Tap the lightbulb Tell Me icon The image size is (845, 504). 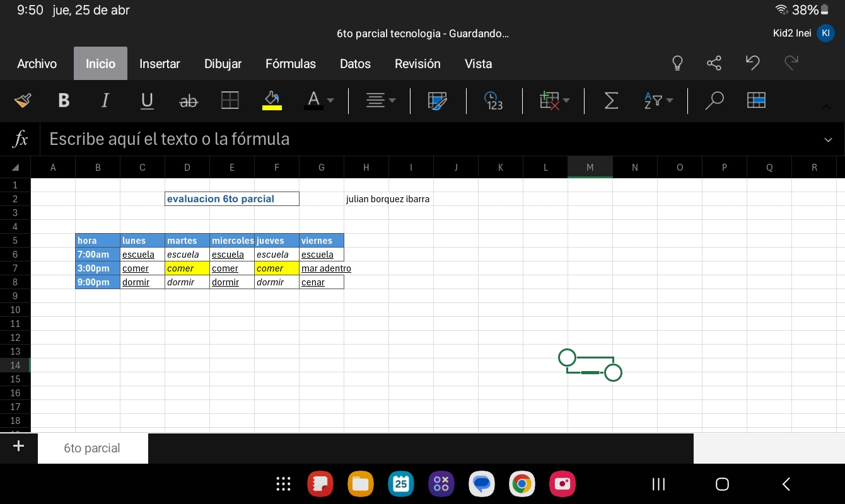click(677, 63)
